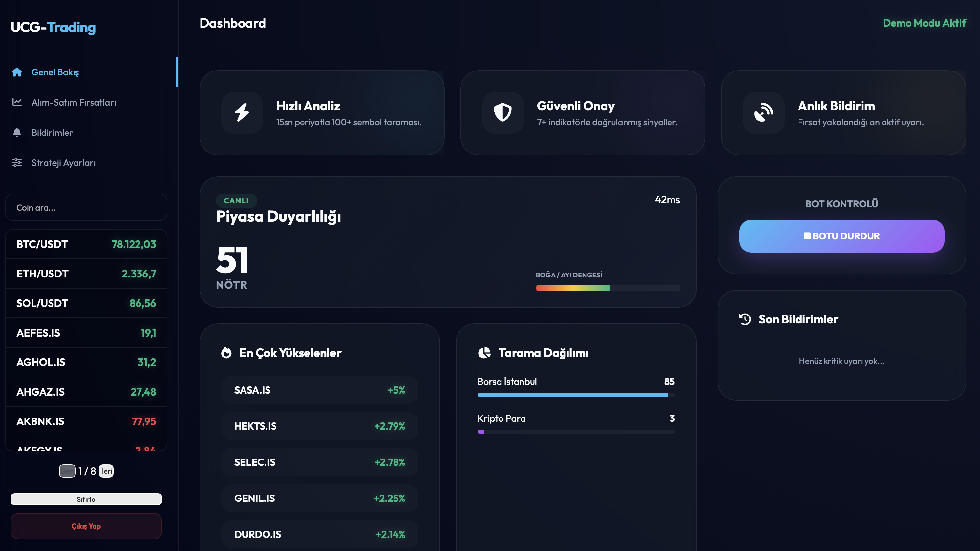
Task: Click the bell icon for Bildirimler
Action: click(17, 132)
